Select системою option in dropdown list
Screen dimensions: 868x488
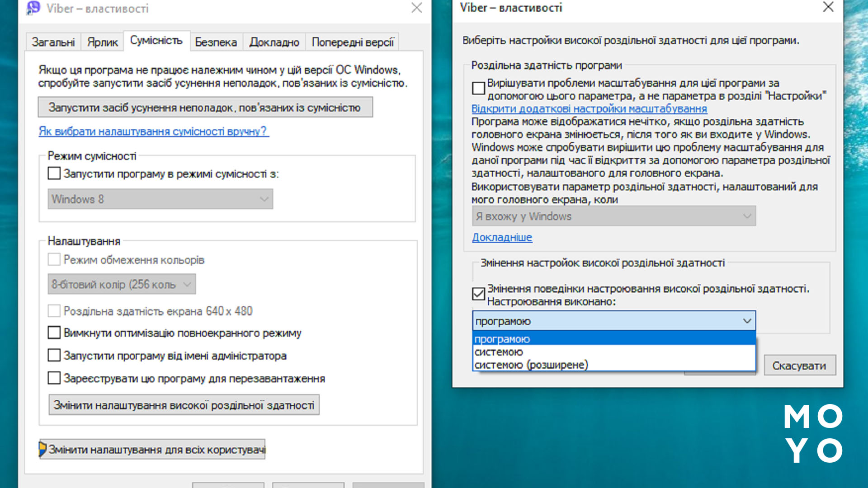click(614, 352)
